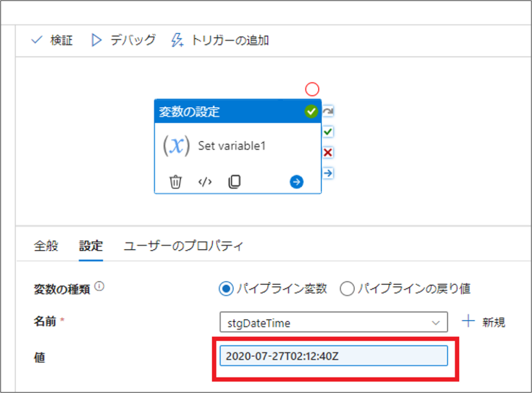Screen dimensions: 532x393
Task: Click the blue arrow add-output icon
Action: pyautogui.click(x=297, y=182)
